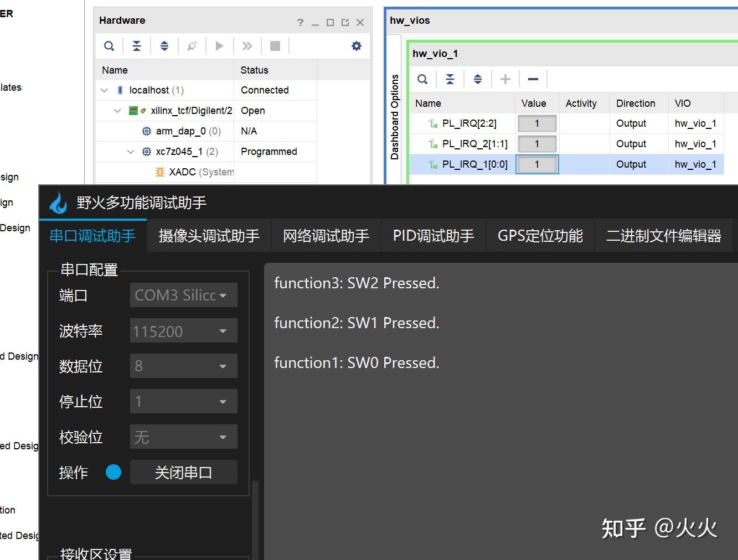738x560 pixels.
Task: Switch to the 摄像头调试助手 tab
Action: pos(209,235)
